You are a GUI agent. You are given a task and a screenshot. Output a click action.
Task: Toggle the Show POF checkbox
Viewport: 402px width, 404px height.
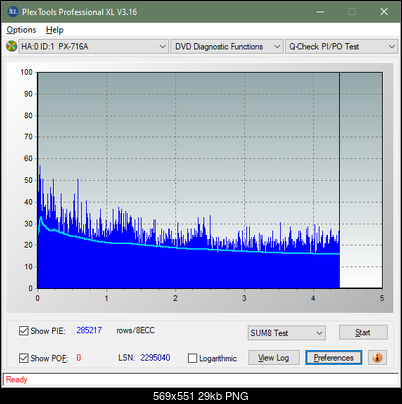24,358
